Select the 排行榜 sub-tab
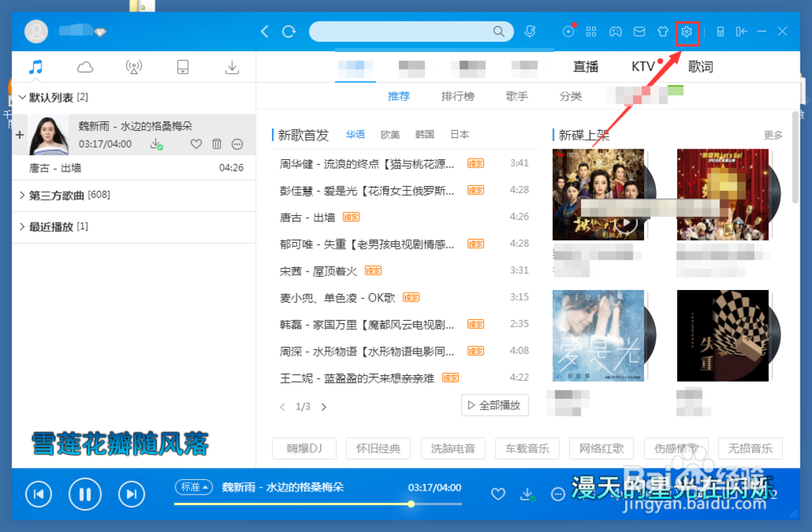 point(458,97)
